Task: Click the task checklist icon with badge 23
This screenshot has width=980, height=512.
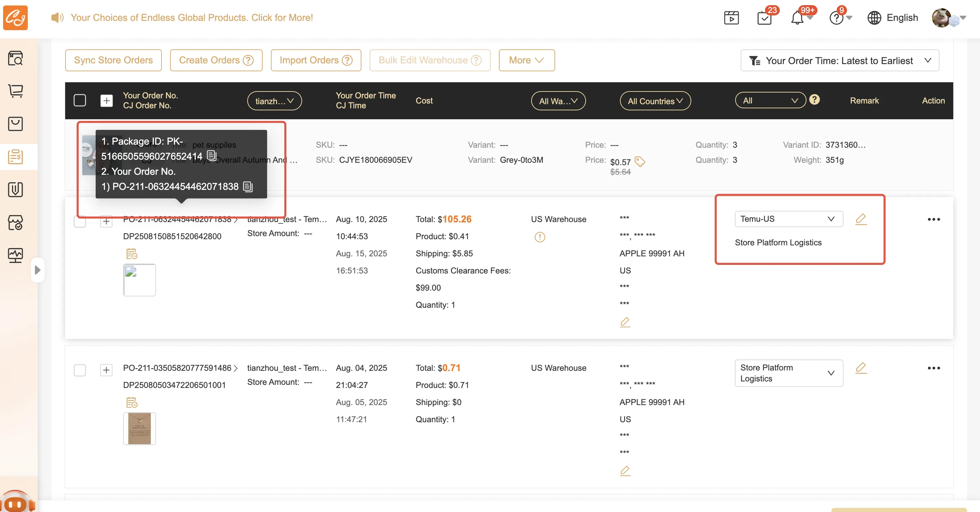Action: [x=764, y=18]
